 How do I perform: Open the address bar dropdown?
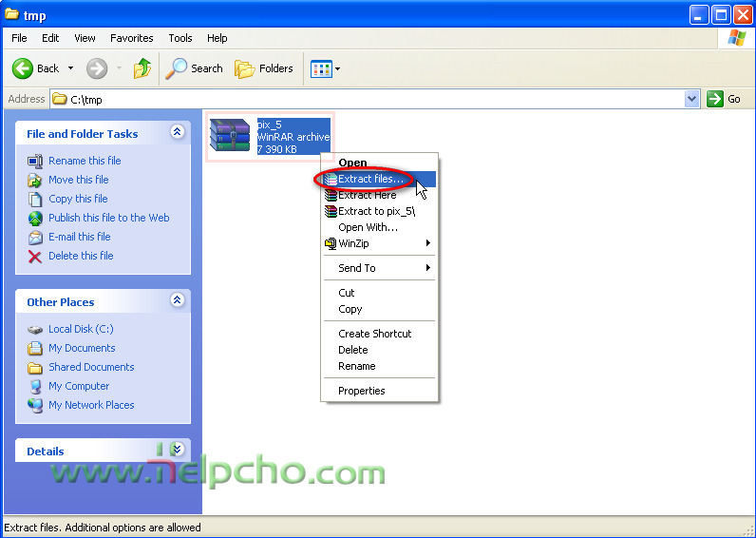click(x=691, y=99)
